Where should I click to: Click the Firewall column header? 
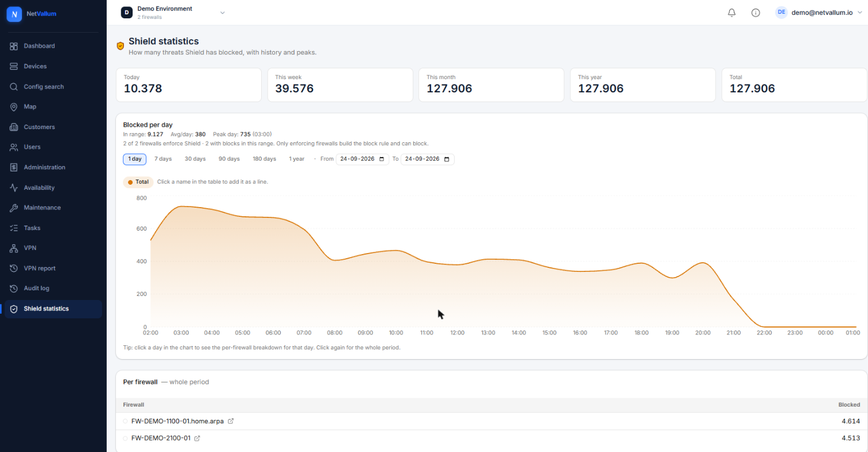pos(134,405)
